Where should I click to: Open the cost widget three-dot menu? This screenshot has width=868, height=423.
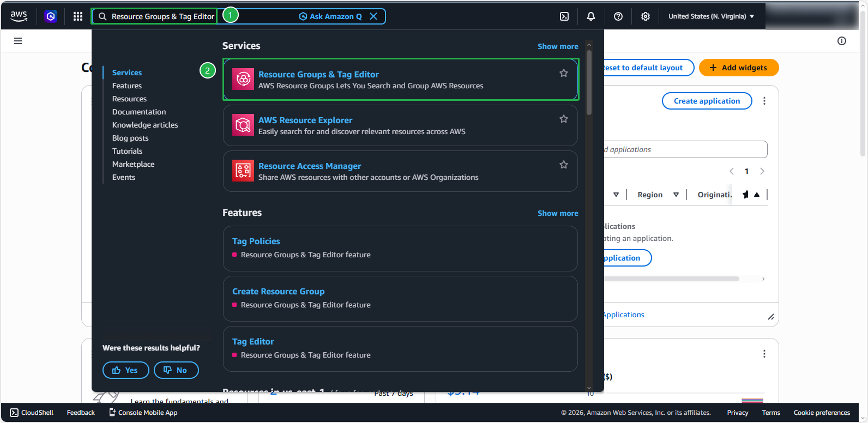764,354
